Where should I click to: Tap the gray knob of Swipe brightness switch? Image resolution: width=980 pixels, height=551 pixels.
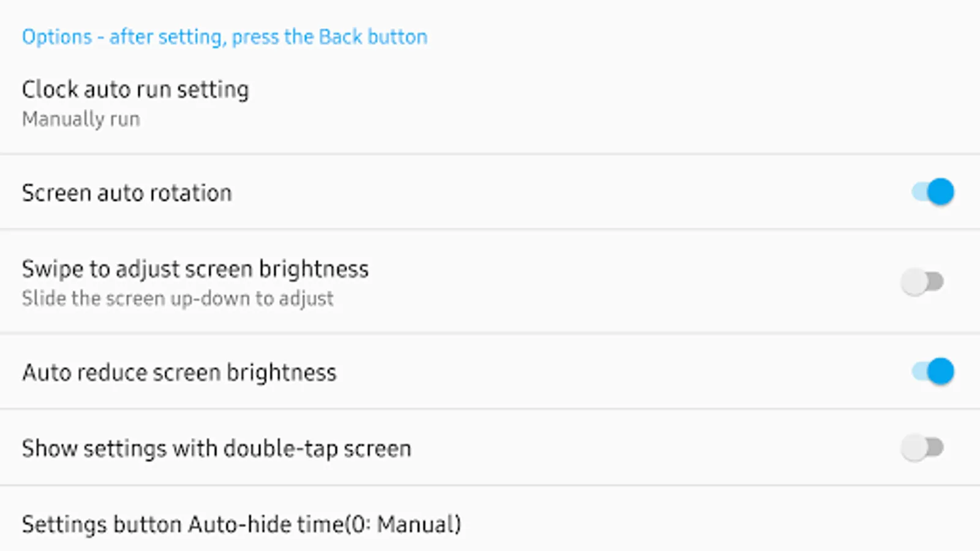point(914,282)
